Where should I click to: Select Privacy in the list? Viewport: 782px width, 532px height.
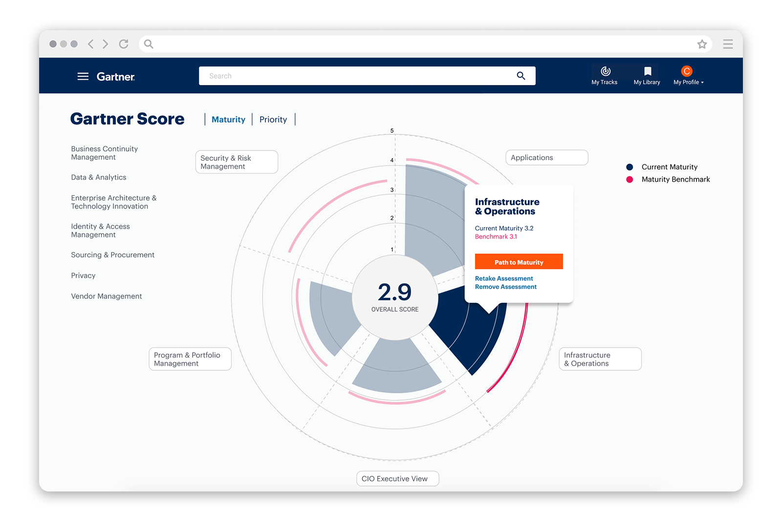[x=83, y=276]
